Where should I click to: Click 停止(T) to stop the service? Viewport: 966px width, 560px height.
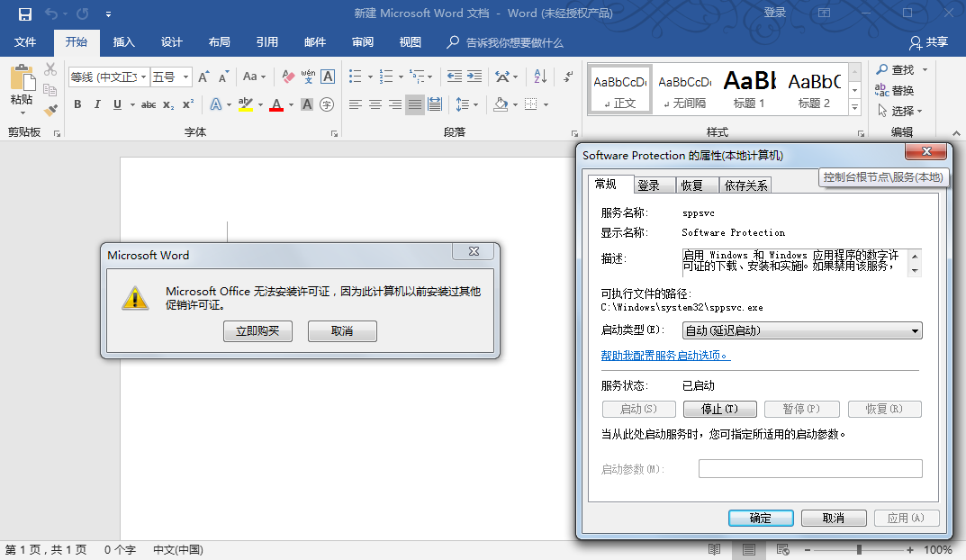tap(719, 409)
